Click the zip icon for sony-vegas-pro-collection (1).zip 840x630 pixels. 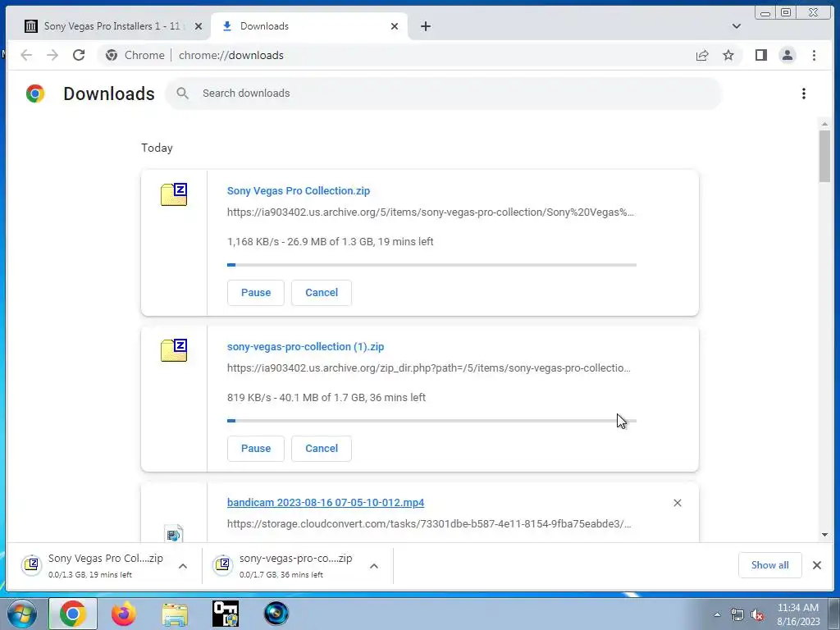click(174, 349)
